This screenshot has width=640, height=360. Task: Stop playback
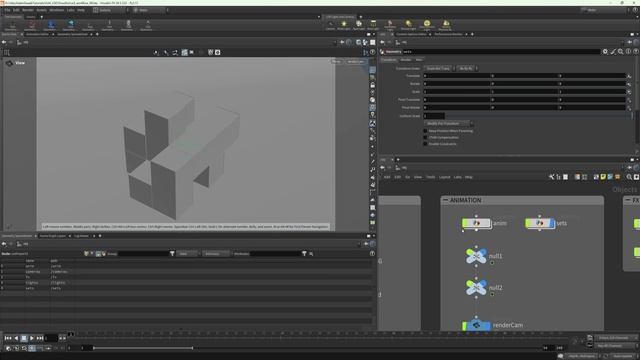pyautogui.click(x=24, y=338)
